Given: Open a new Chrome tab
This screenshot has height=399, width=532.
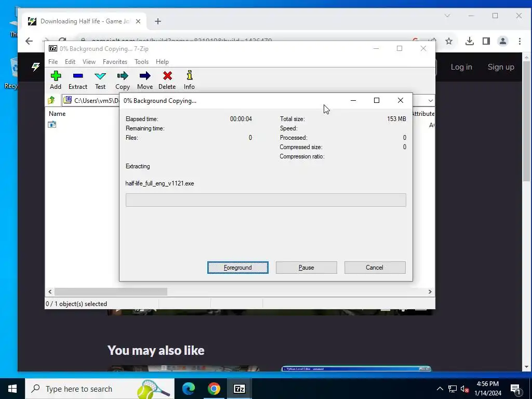Looking at the screenshot, I should click(158, 21).
